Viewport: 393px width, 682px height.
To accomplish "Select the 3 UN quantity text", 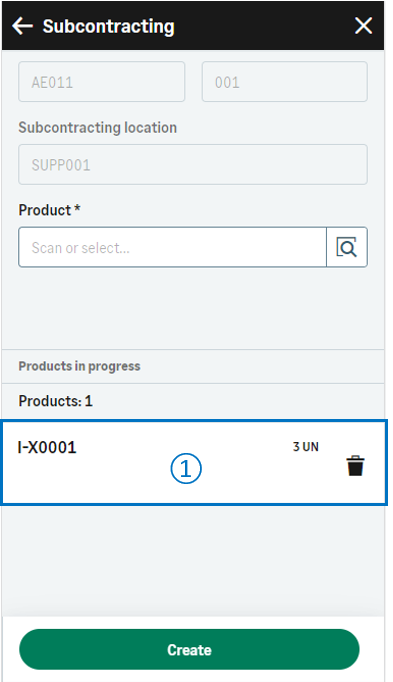I will click(x=306, y=447).
